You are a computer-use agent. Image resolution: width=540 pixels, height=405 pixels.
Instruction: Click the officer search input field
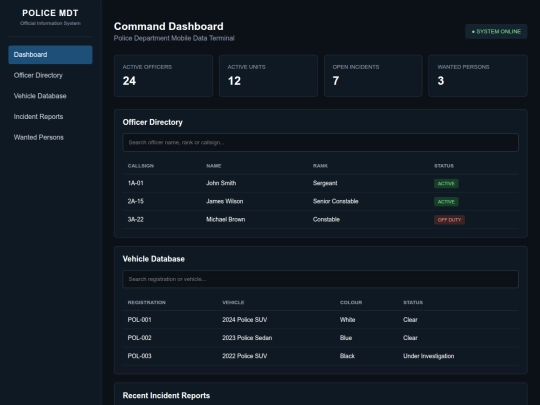[x=320, y=143]
